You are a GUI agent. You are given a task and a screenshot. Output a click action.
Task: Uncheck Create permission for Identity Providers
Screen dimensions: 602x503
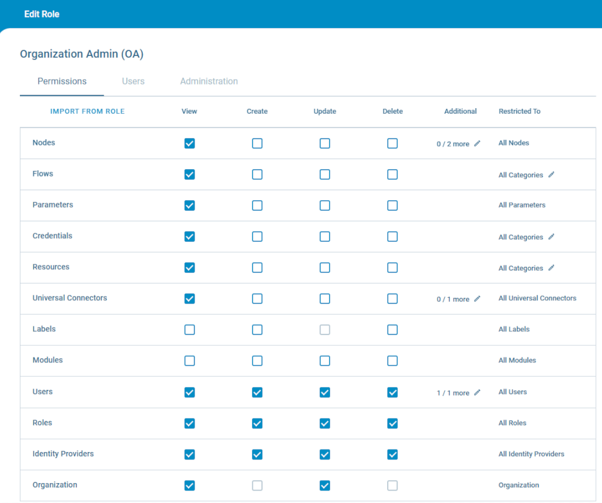point(257,455)
